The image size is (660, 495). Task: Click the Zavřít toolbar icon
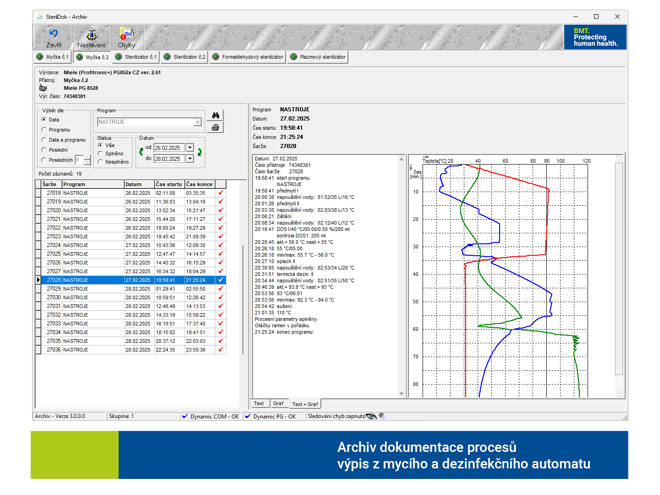coord(53,38)
